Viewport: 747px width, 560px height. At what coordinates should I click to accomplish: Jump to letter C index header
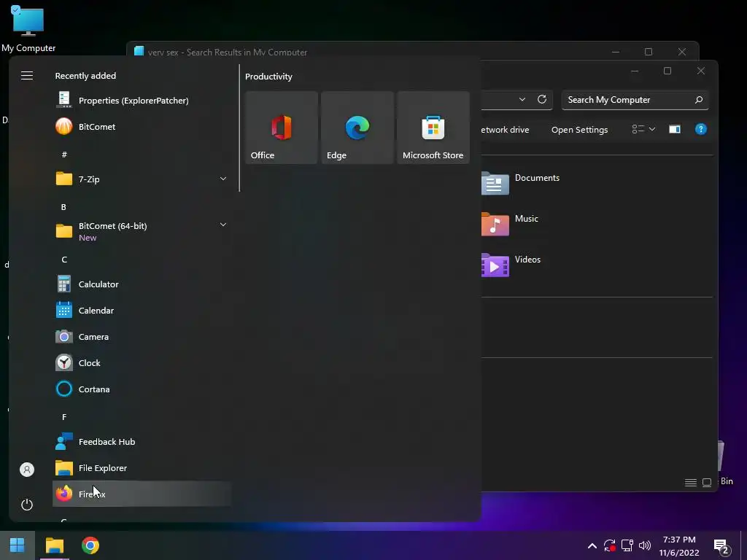tap(64, 260)
